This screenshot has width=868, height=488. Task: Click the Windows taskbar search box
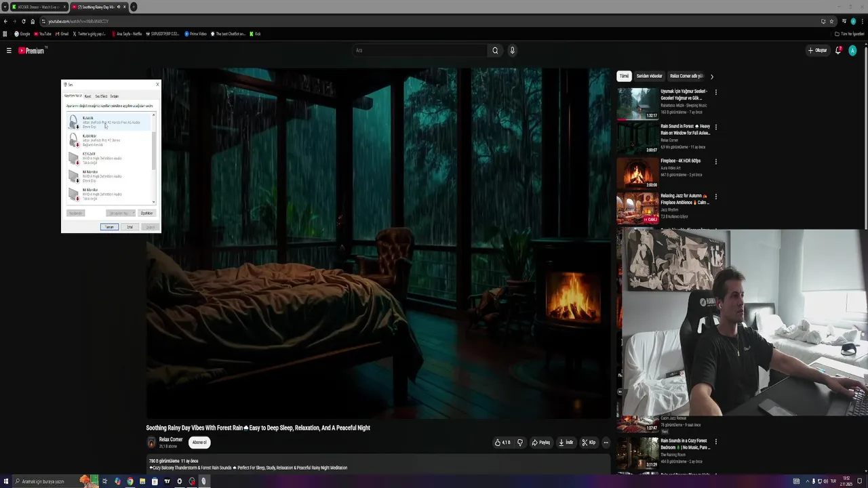(56, 481)
